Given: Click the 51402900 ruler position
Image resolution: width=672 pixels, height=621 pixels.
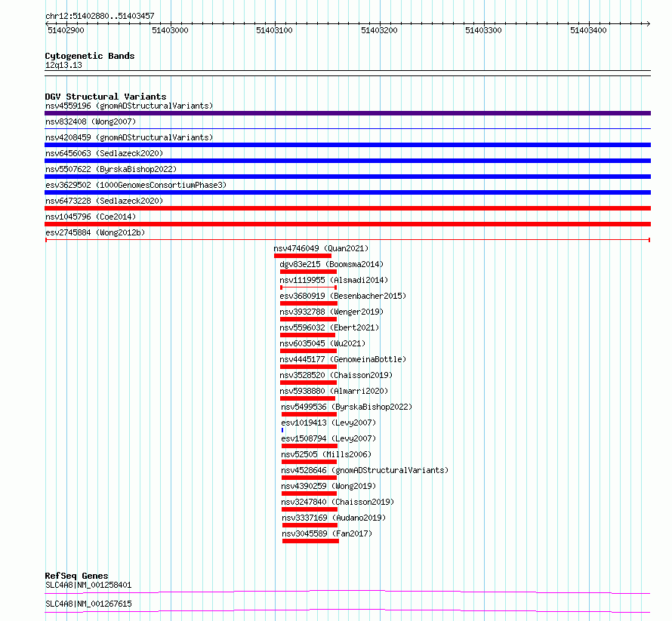Looking at the screenshot, I should pos(66,30).
